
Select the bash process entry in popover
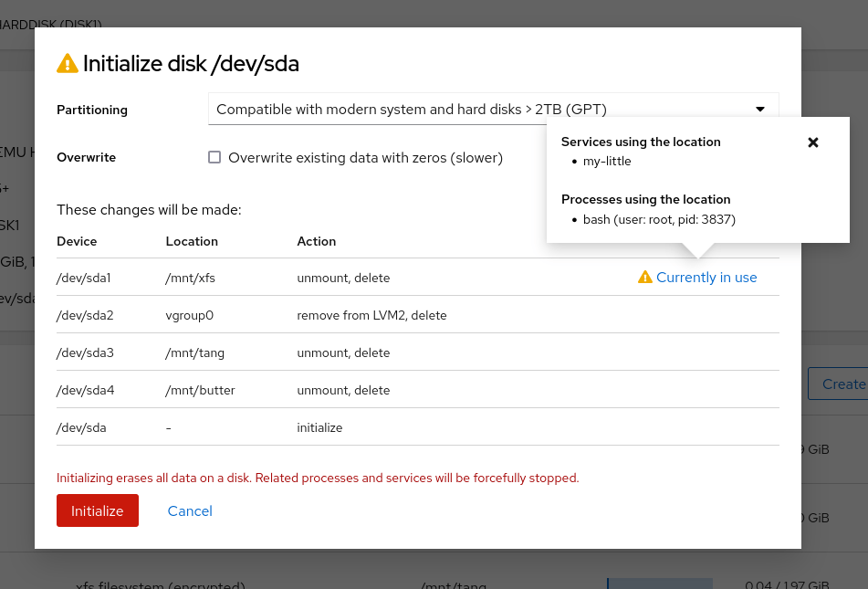(658, 219)
